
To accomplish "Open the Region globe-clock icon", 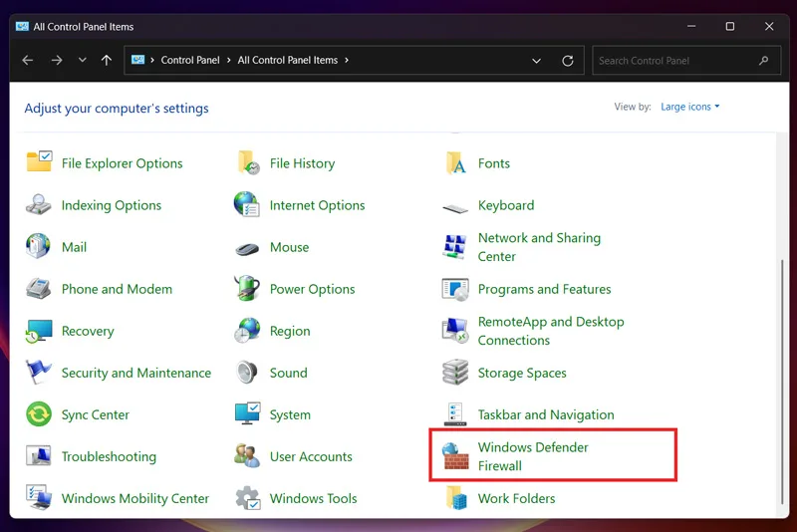I will (247, 331).
